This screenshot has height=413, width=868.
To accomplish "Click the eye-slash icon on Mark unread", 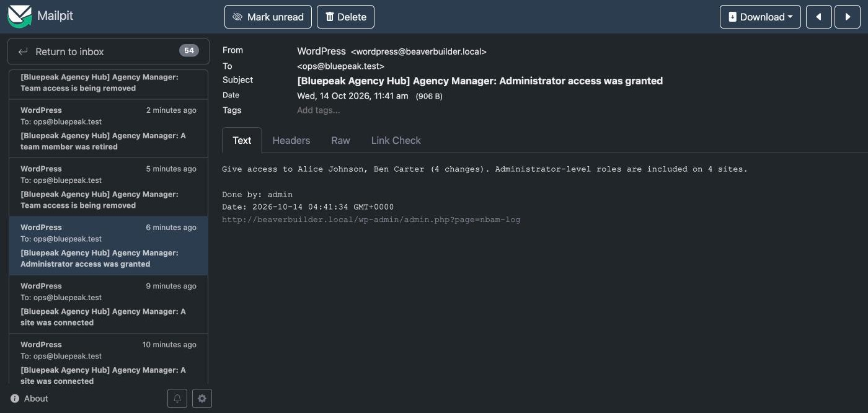I will [x=237, y=17].
